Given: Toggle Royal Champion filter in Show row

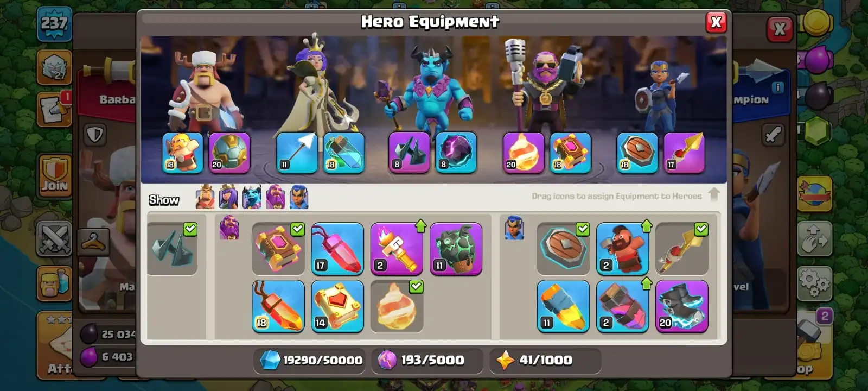Looking at the screenshot, I should pos(299,197).
